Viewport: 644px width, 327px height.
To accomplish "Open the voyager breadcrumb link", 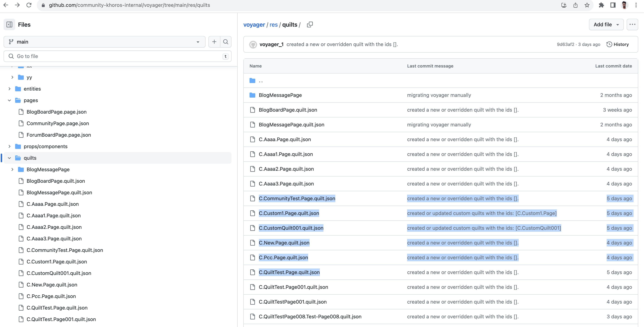I will click(254, 24).
